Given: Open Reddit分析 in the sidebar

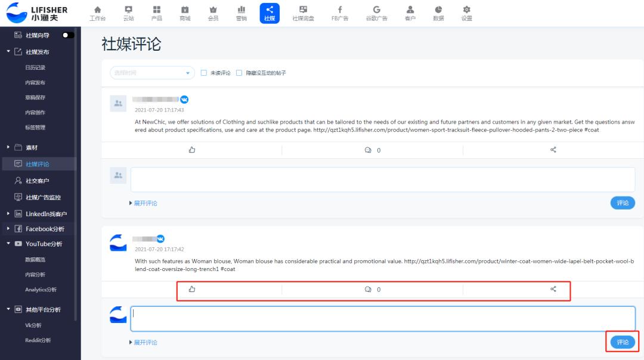Looking at the screenshot, I should 38,340.
